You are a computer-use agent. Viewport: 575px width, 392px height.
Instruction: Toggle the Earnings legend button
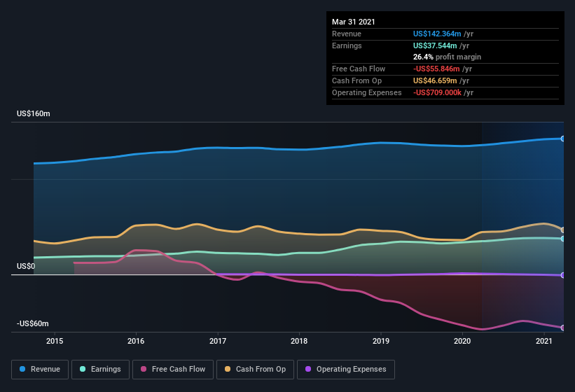click(x=100, y=370)
